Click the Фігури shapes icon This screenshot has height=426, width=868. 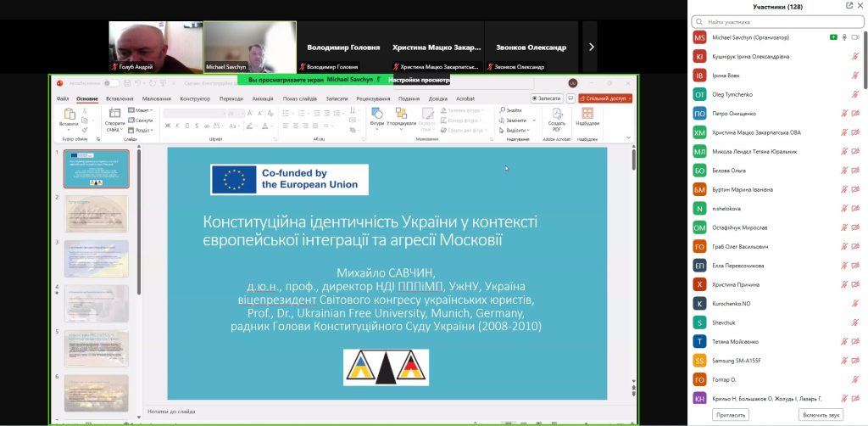[377, 115]
